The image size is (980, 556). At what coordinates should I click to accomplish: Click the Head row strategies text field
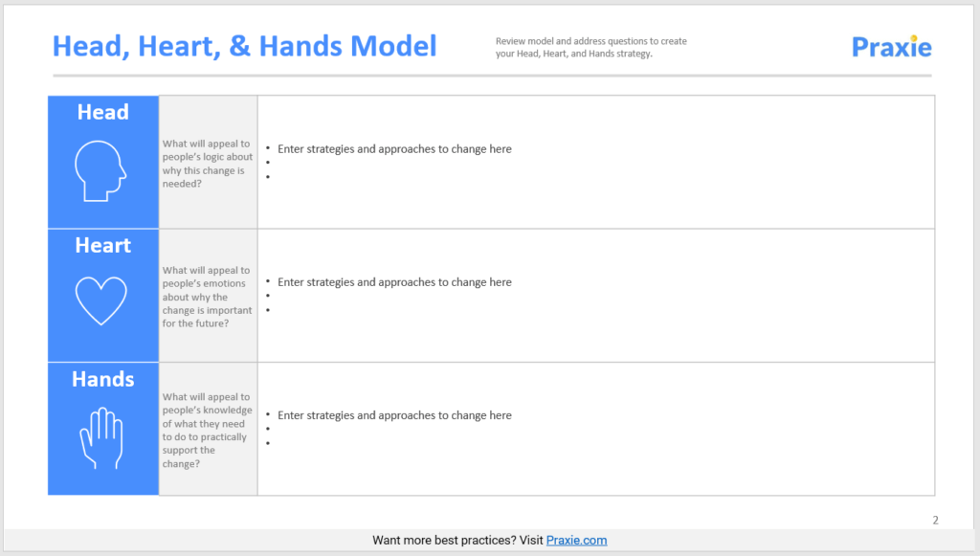(596, 163)
